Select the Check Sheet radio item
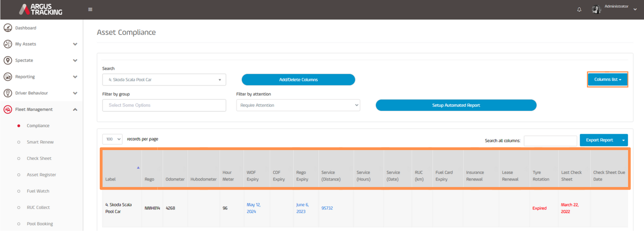The image size is (644, 231). pyautogui.click(x=19, y=159)
